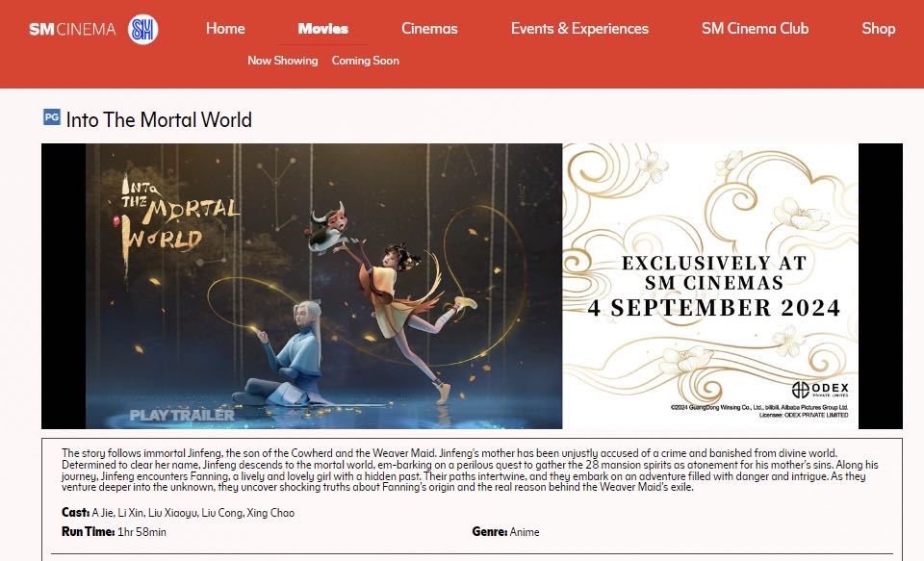Click the round blue SM logo icon

pyautogui.click(x=143, y=29)
